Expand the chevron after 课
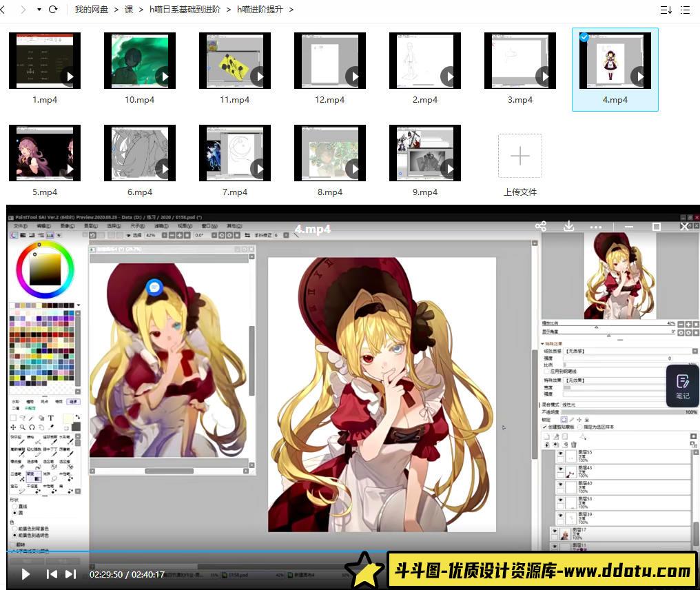The height and width of the screenshot is (590, 700). pyautogui.click(x=141, y=10)
